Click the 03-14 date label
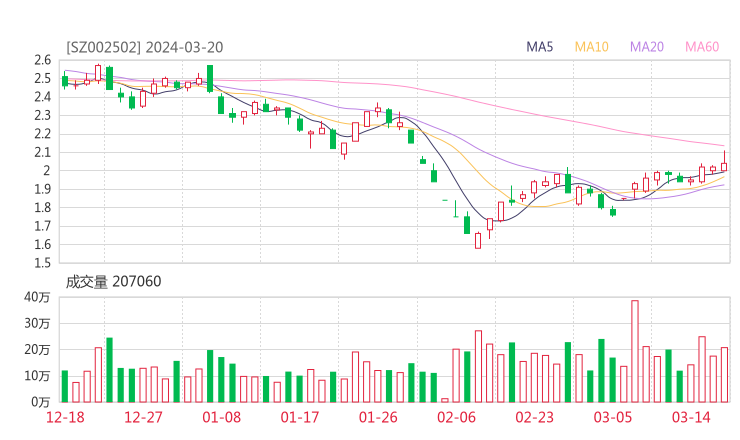The image size is (740, 440). click(x=691, y=417)
